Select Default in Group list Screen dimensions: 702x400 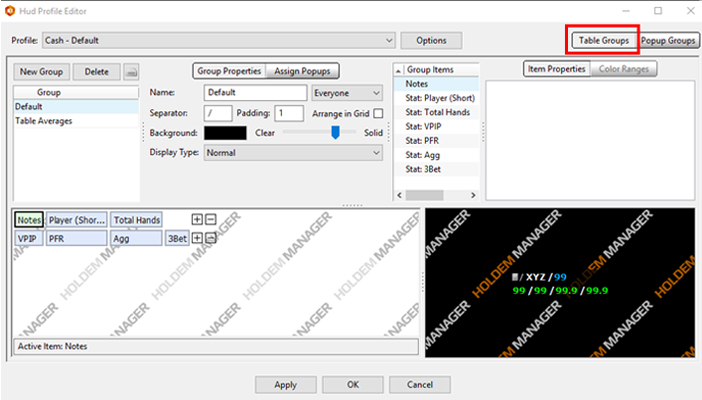[76, 107]
